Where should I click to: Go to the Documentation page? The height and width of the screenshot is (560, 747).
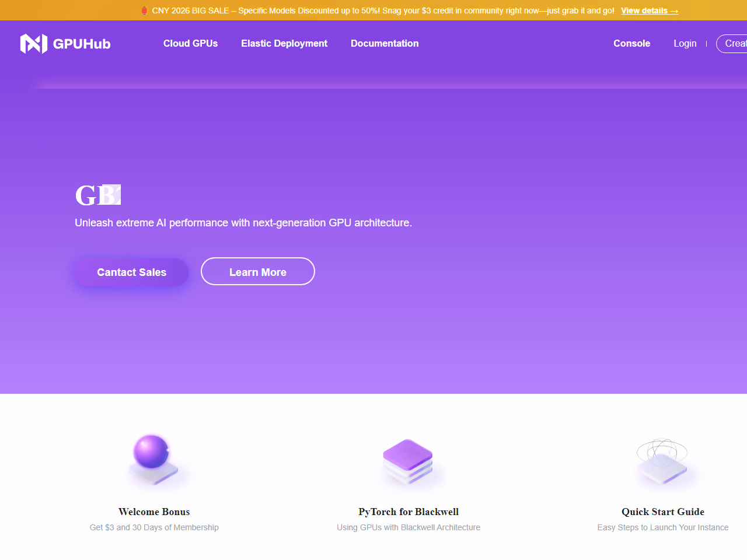385,44
